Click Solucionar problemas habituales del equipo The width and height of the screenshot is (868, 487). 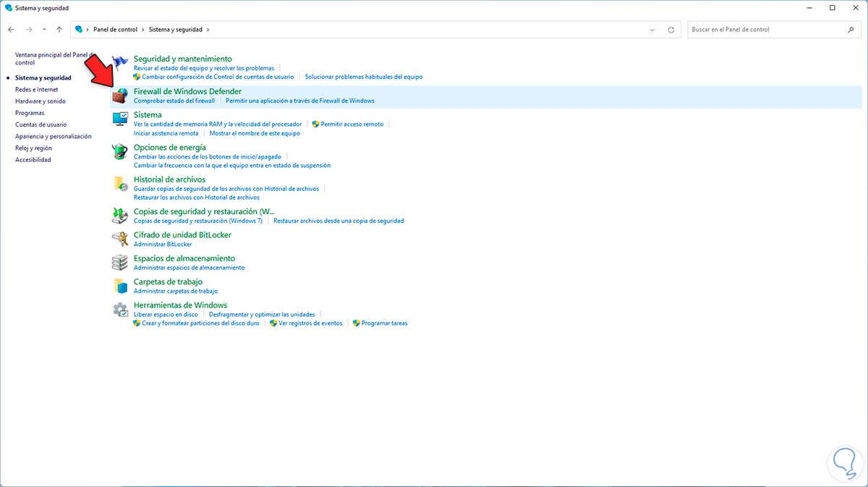pos(364,77)
